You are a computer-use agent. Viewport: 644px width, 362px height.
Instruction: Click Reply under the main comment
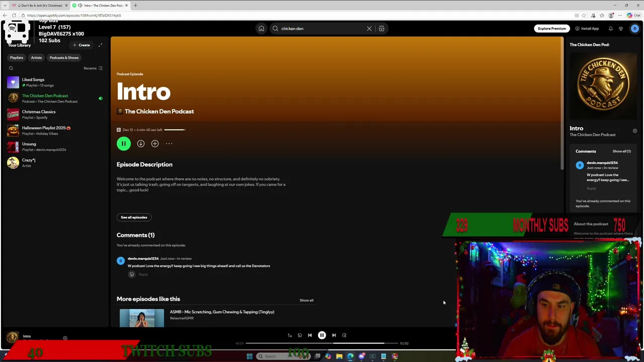tap(143, 275)
